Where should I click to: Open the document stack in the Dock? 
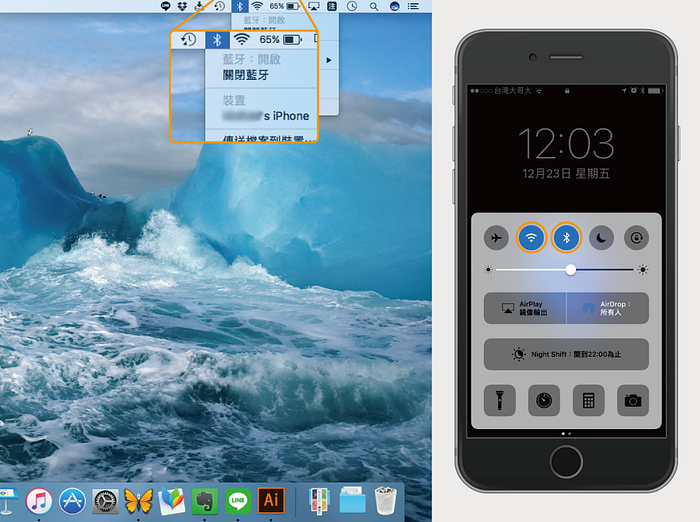pos(319,501)
